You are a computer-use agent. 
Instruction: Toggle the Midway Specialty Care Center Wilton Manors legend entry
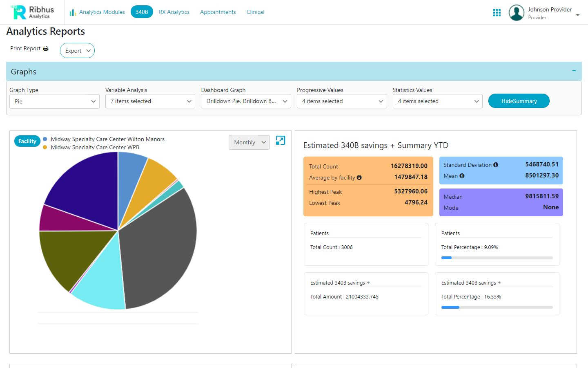point(107,139)
